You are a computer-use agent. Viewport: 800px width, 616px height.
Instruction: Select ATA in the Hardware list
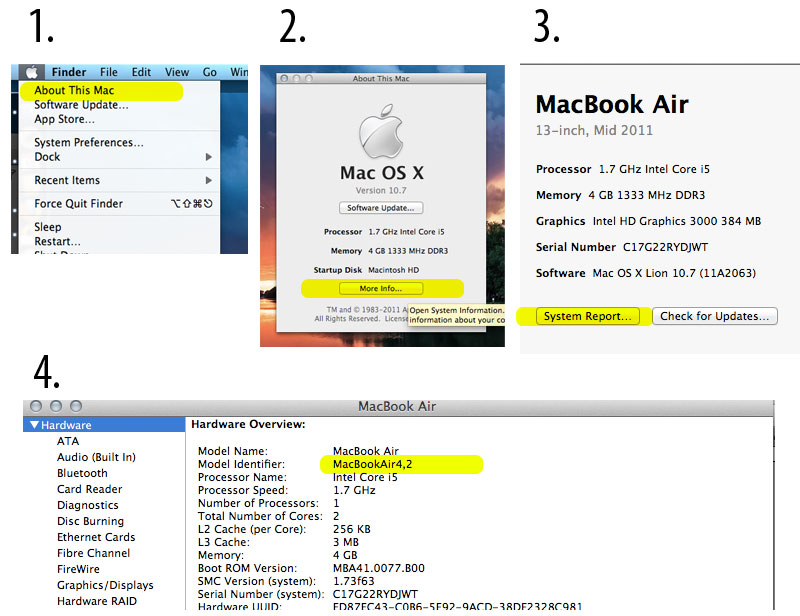pos(68,441)
